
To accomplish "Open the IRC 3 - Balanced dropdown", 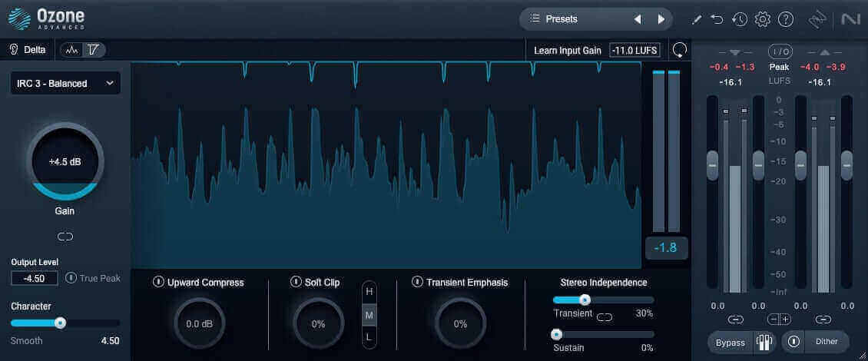I will coord(65,84).
